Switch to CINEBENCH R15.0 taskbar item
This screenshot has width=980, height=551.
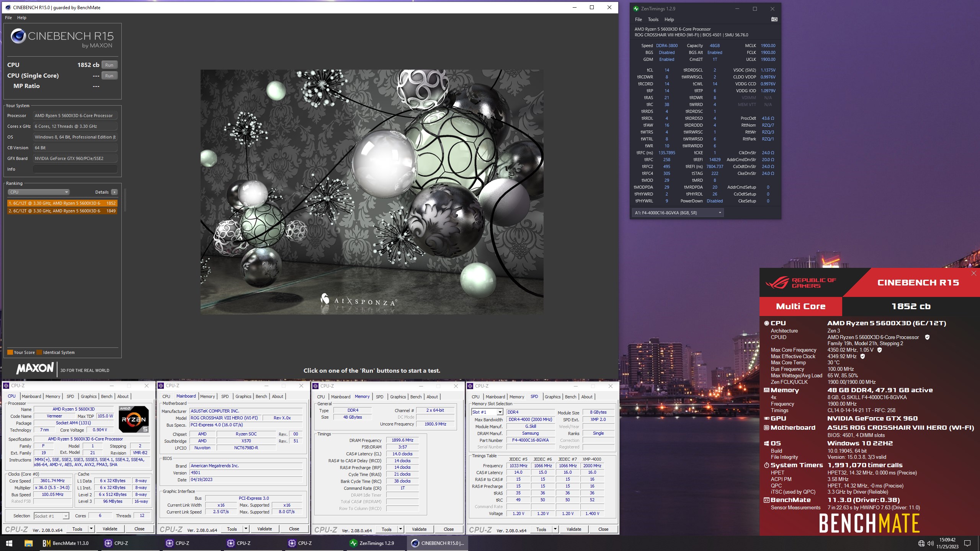(438, 543)
